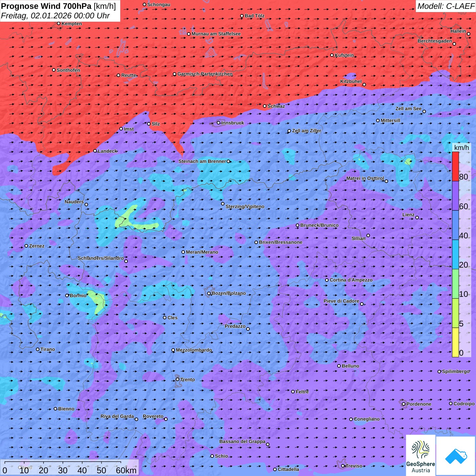This screenshot has width=476, height=476.
Task: Click the Sillian city label
Action: pyautogui.click(x=358, y=238)
